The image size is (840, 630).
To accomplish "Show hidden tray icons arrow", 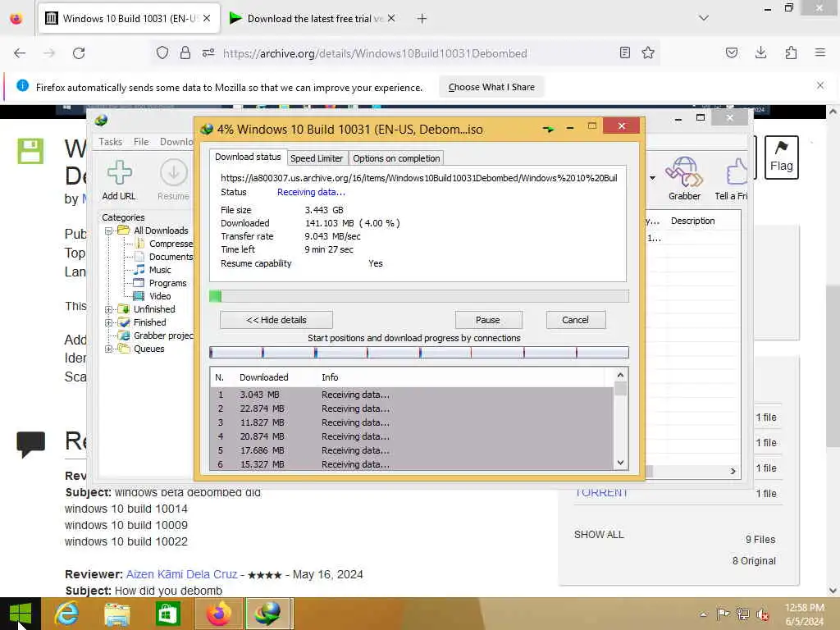I will click(x=703, y=614).
